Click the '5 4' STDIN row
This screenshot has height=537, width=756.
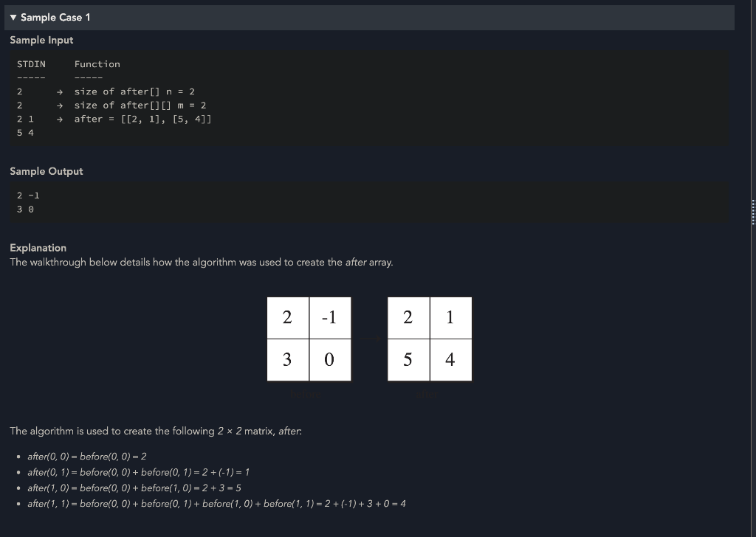point(25,133)
